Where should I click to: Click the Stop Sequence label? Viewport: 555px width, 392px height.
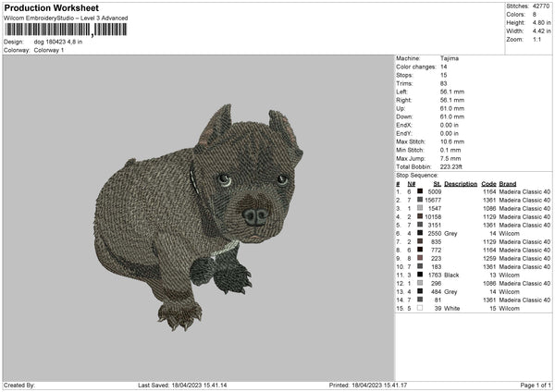pyautogui.click(x=417, y=173)
